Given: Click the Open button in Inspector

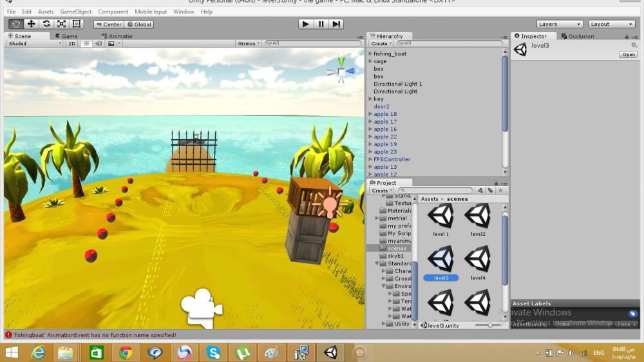Looking at the screenshot, I should (628, 54).
